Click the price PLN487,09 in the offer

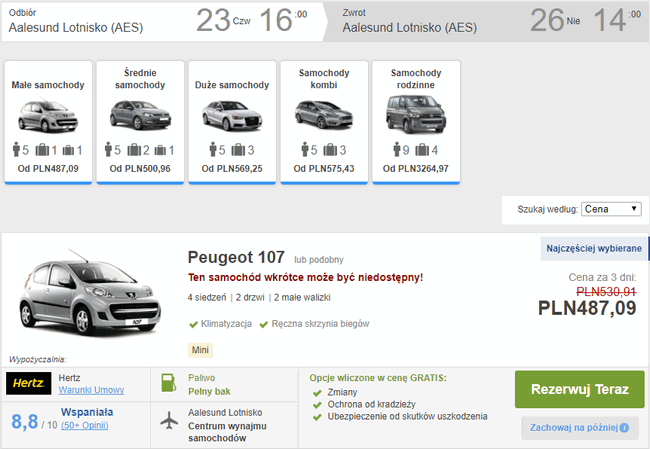point(587,308)
